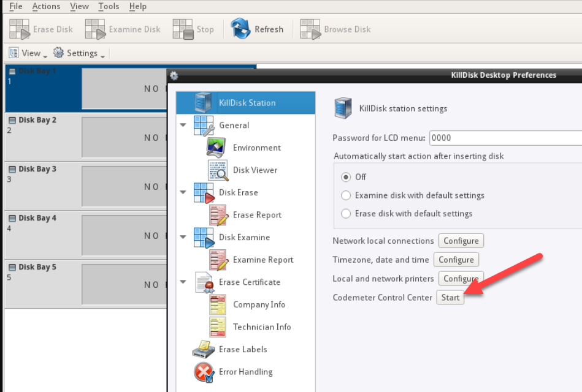Select the Error Handling entry label
The height and width of the screenshot is (392, 582).
pyautogui.click(x=246, y=372)
